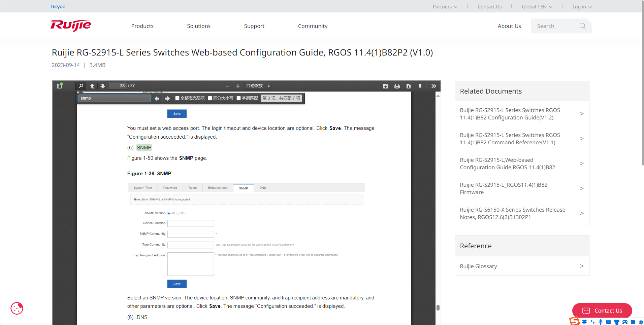Open the Products menu
644x325 pixels.
pyautogui.click(x=142, y=26)
